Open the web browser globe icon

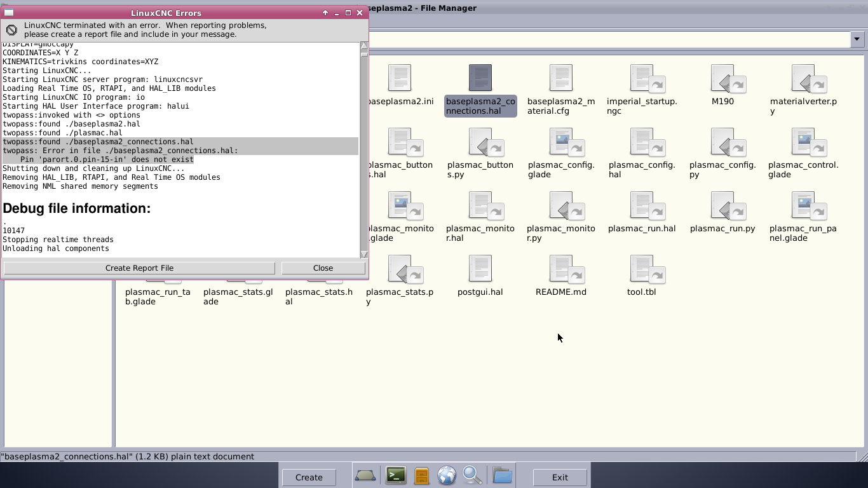point(447,475)
